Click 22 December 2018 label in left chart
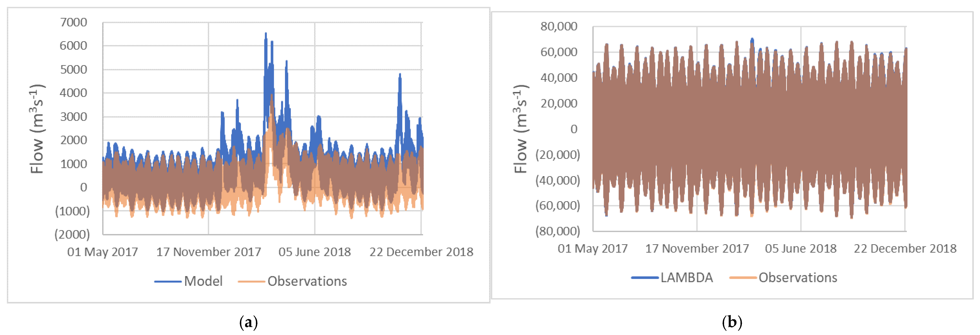980x335 pixels. 421,252
